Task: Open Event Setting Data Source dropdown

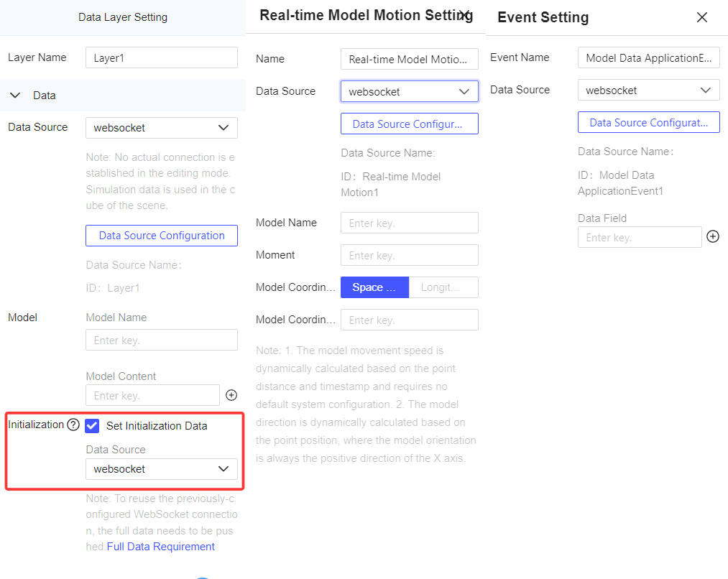Action: [x=649, y=90]
